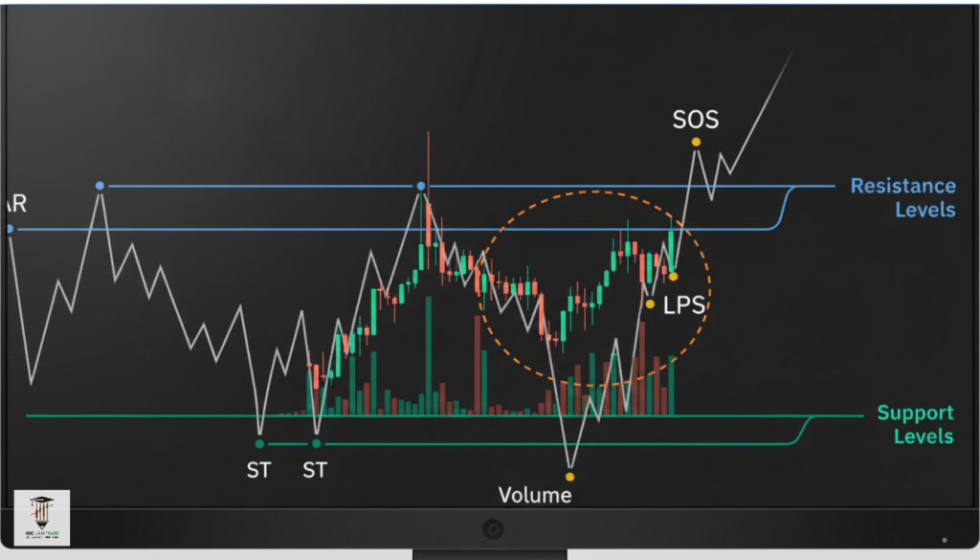Viewport: 980px width, 560px height.
Task: Click the SOS text label
Action: click(x=695, y=120)
